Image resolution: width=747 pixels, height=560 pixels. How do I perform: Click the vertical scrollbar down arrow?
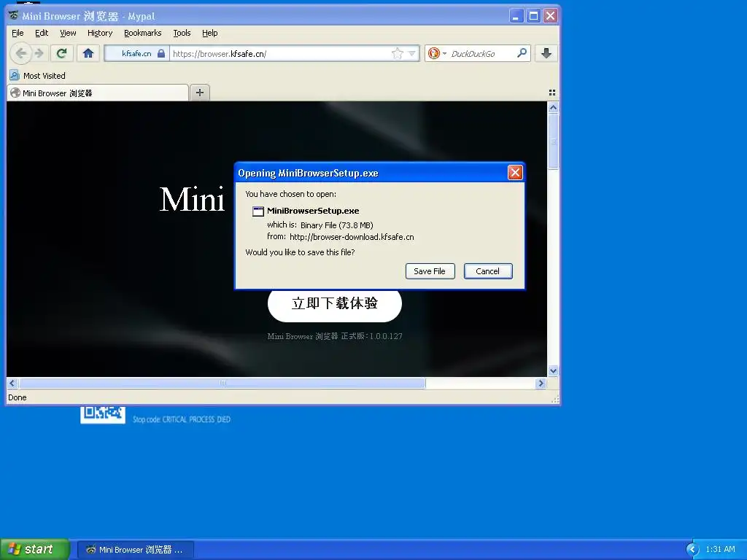pyautogui.click(x=553, y=370)
